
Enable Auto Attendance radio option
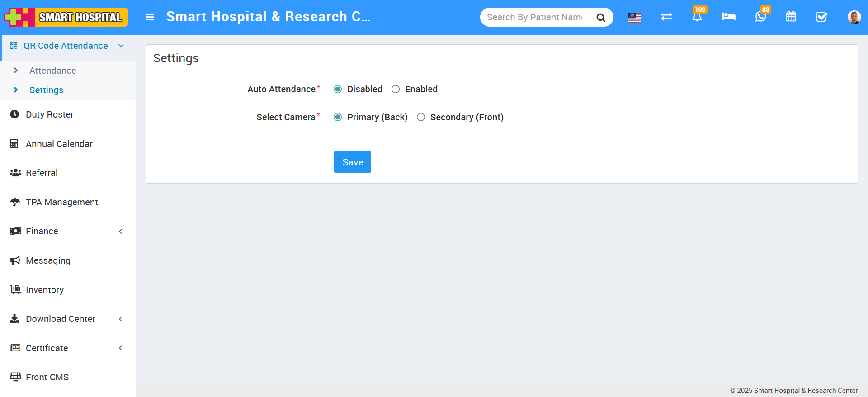396,89
